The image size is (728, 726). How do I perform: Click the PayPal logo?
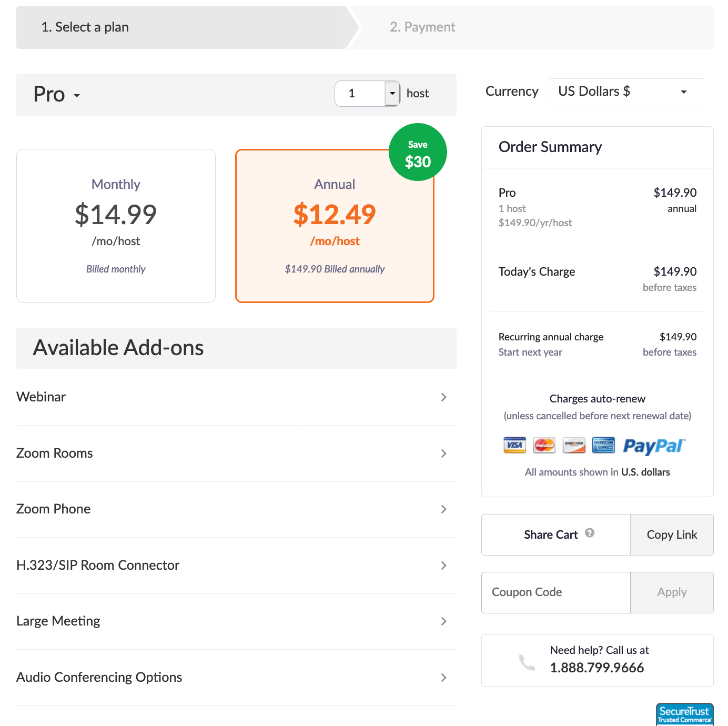pyautogui.click(x=654, y=446)
